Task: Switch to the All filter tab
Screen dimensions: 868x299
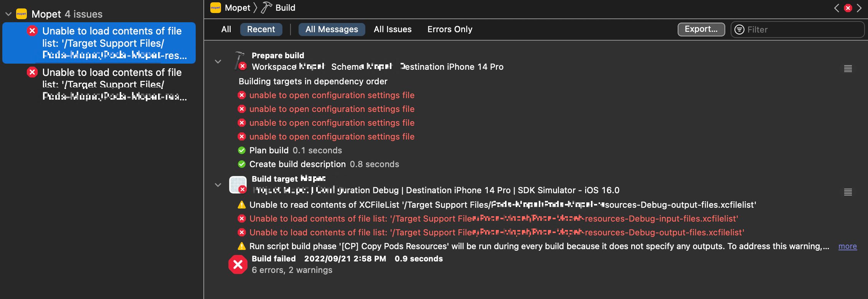Action: point(226,30)
